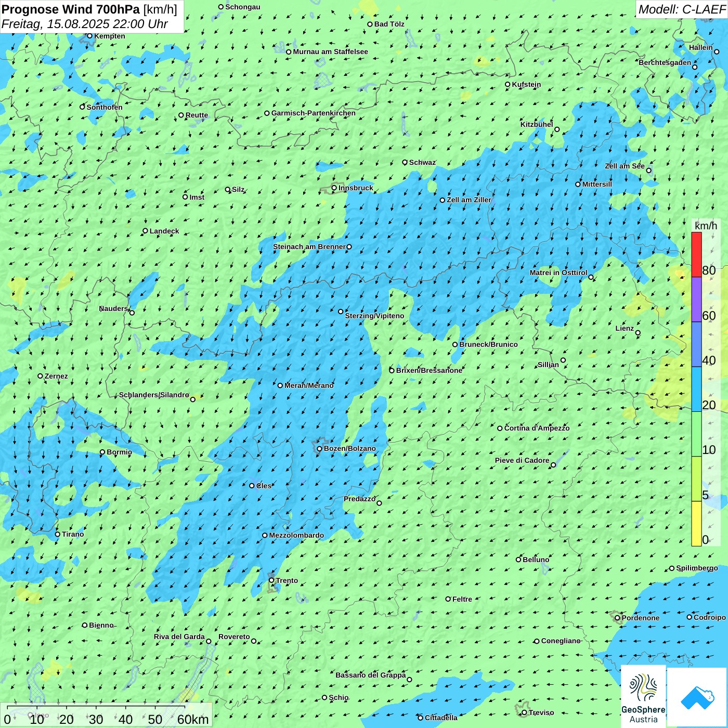Click the light green 10–20 km/h legend band
This screenshot has width=728, height=728.
coord(696,434)
